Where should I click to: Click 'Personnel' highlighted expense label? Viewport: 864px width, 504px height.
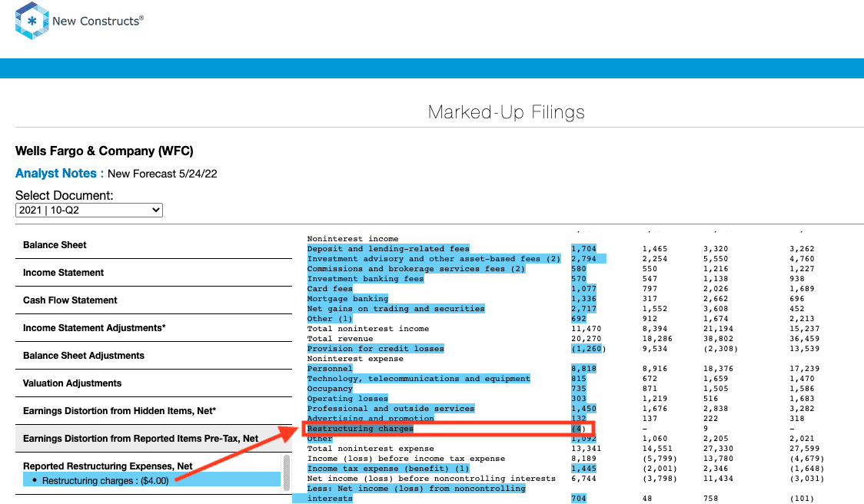330,369
